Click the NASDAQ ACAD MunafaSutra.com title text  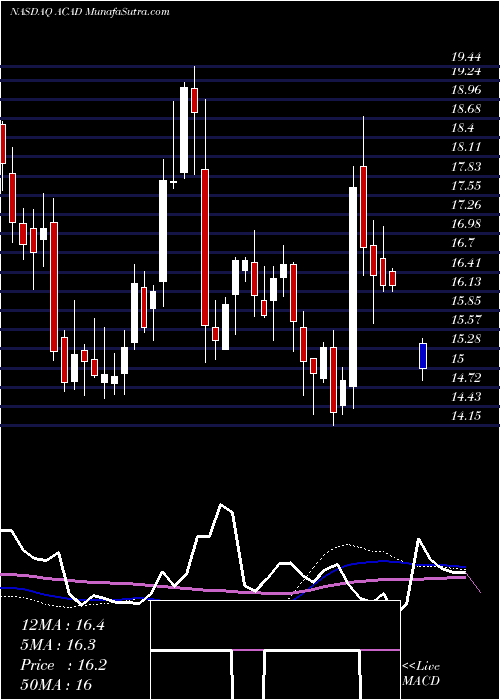pos(90,12)
